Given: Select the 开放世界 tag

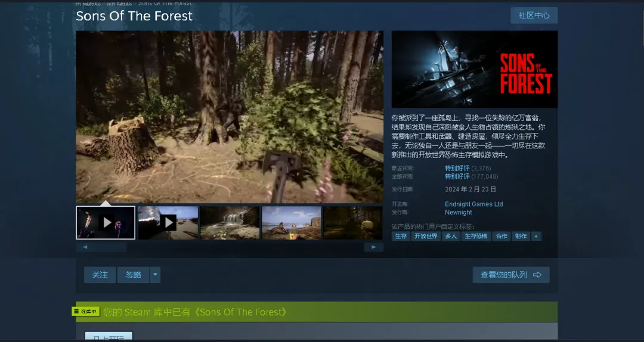Looking at the screenshot, I should click(426, 237).
